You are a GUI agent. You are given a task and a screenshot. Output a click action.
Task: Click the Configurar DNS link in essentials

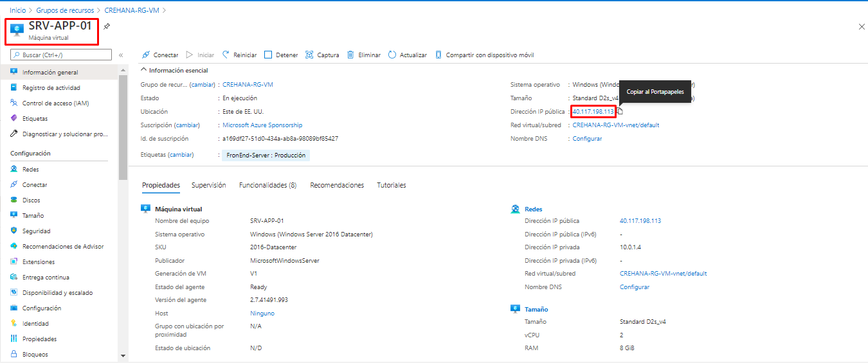tap(588, 139)
